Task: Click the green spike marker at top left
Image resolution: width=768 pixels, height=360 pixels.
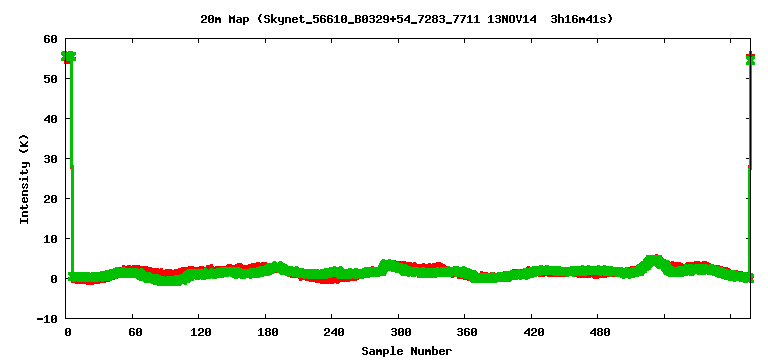Action: 69,57
